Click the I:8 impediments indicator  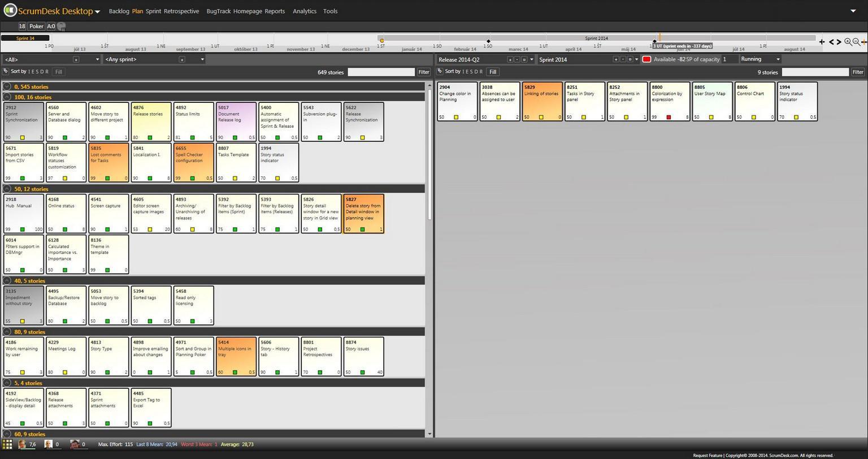click(x=22, y=26)
